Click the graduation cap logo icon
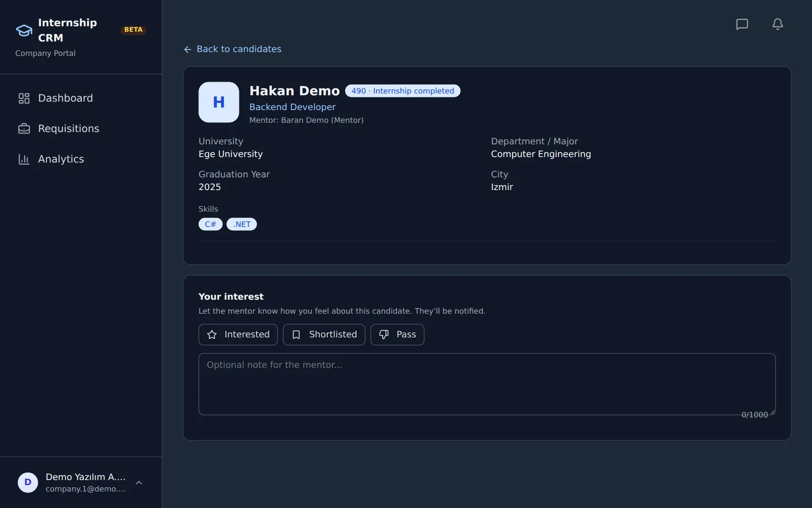812x508 pixels. pos(24,30)
